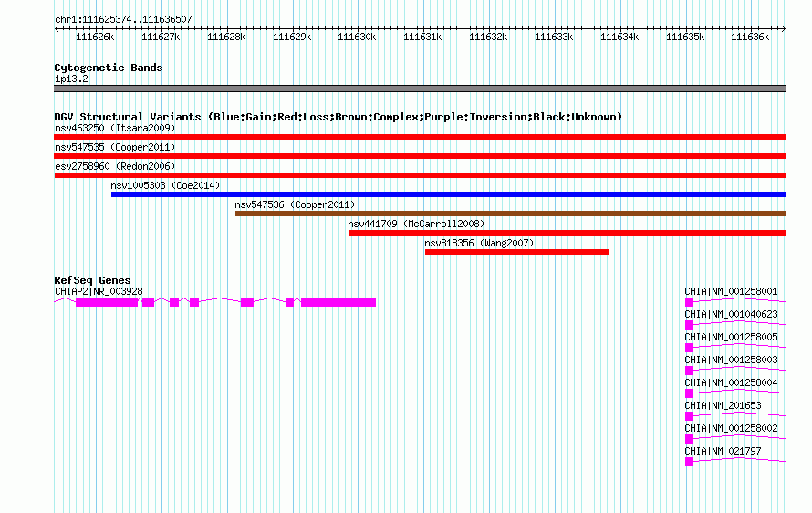Click the 1p13.2 band label

(x=71, y=79)
